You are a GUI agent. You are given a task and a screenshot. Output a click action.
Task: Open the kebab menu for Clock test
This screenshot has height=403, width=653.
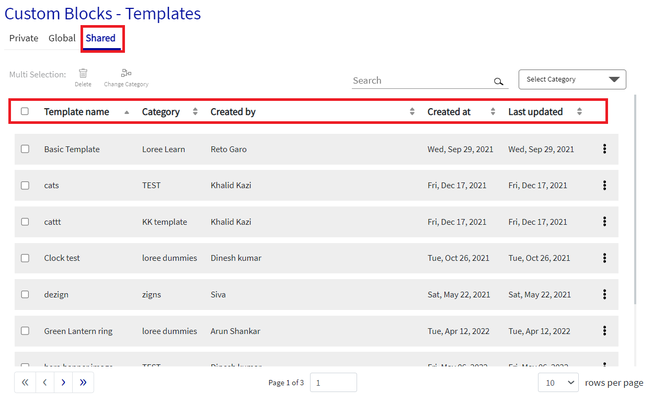click(x=604, y=258)
